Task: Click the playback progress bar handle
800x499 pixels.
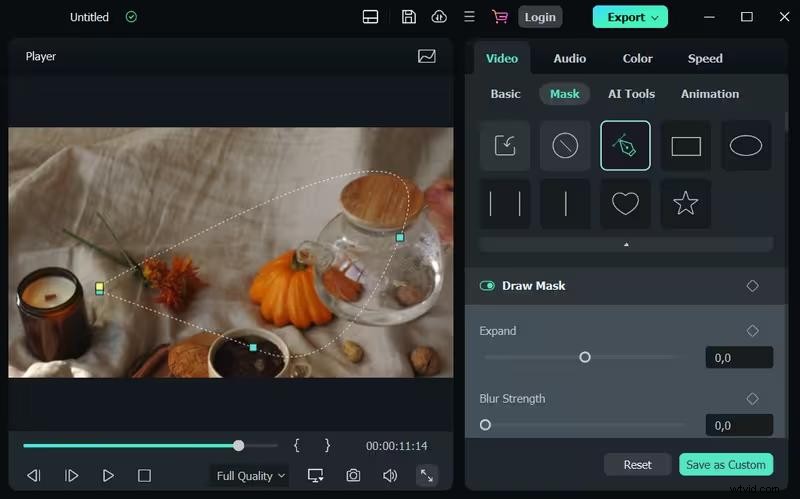Action: click(238, 445)
